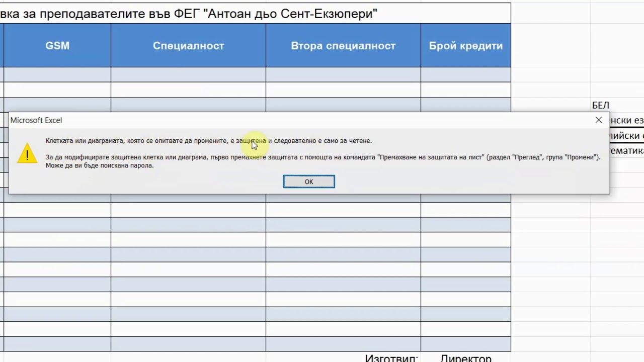Select the Брой кредити header cell

[466, 45]
